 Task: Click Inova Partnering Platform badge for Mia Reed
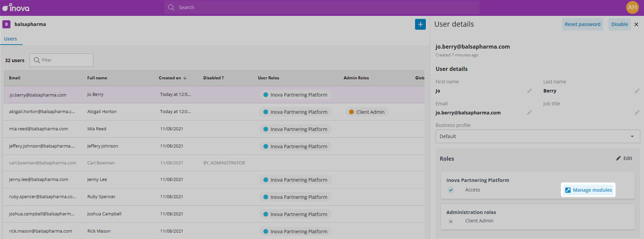(295, 129)
